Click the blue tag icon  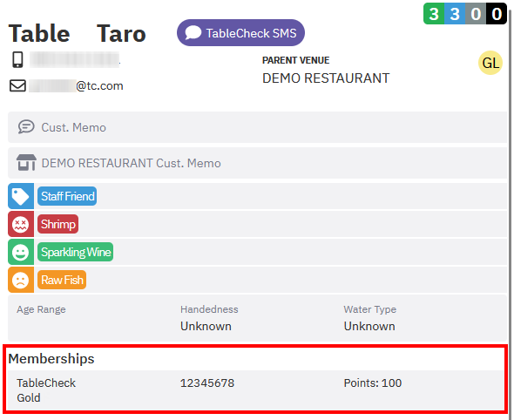pos(21,196)
